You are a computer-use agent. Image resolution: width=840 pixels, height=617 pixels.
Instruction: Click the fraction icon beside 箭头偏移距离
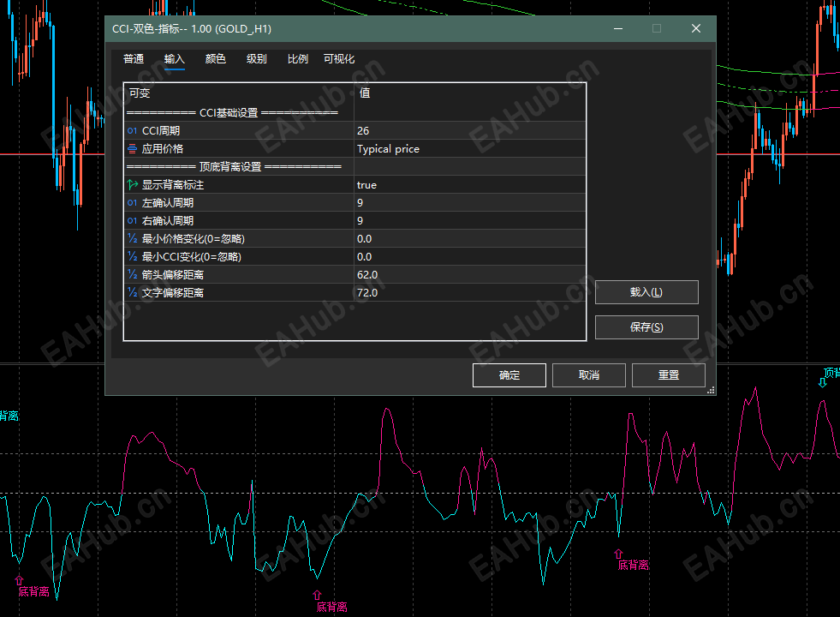tap(133, 274)
